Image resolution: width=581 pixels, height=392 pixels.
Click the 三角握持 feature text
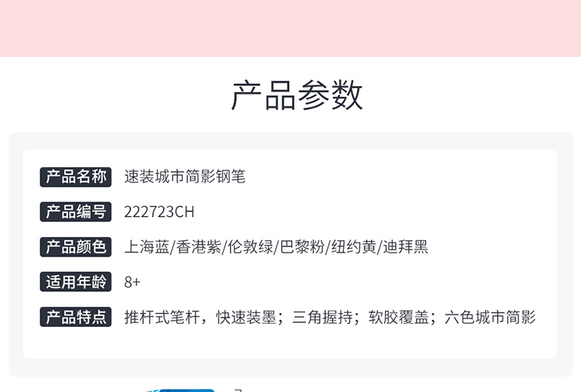322,317
